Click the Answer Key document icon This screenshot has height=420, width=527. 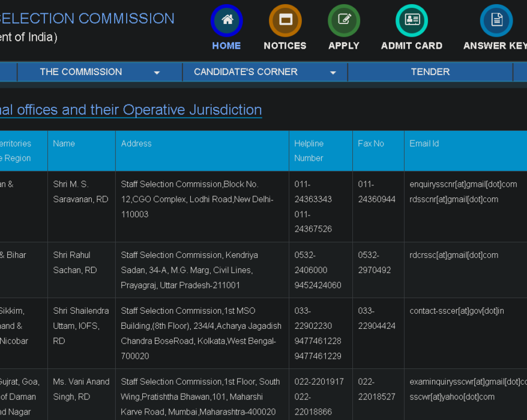496,20
